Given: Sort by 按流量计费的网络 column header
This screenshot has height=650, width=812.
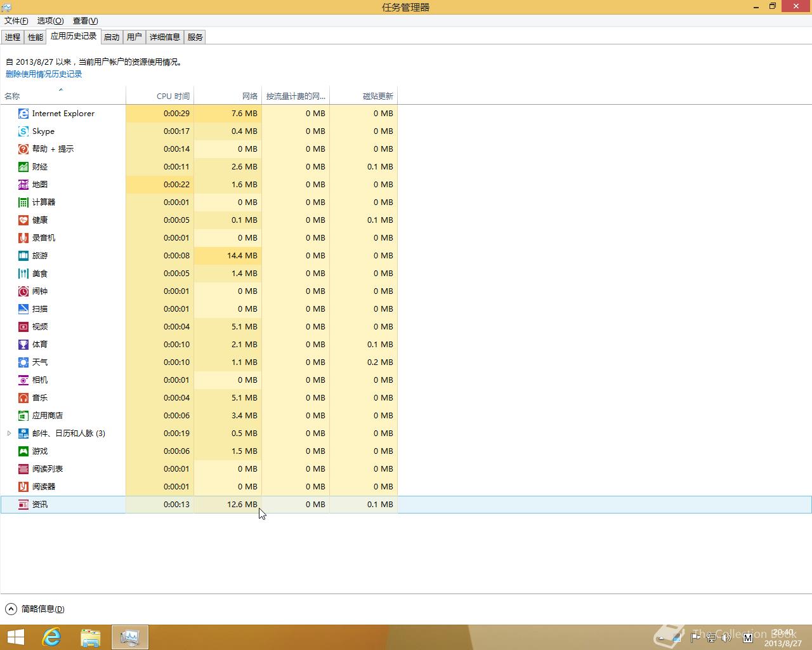Looking at the screenshot, I should point(296,96).
